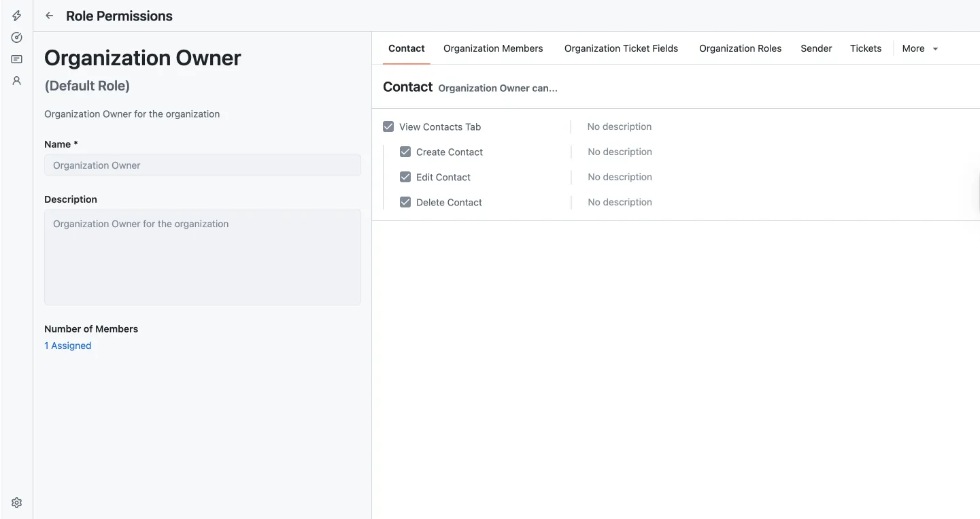Image resolution: width=980 pixels, height=519 pixels.
Task: Select the Organization Roles tab
Action: point(740,48)
